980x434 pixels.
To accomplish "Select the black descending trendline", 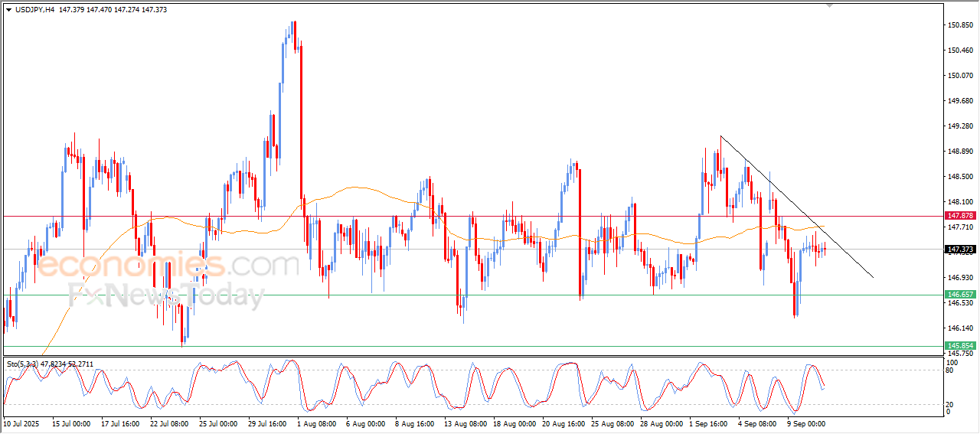I will click(x=796, y=207).
